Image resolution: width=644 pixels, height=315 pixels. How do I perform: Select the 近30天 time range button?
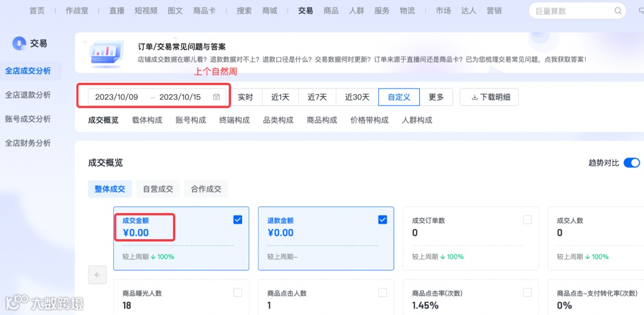(x=357, y=97)
